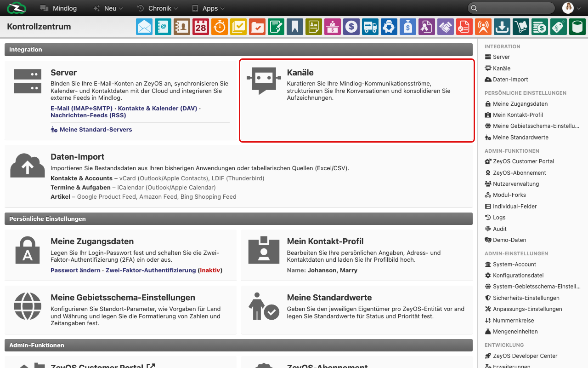
Task: Open the purple dollar coin icon
Action: tap(351, 27)
